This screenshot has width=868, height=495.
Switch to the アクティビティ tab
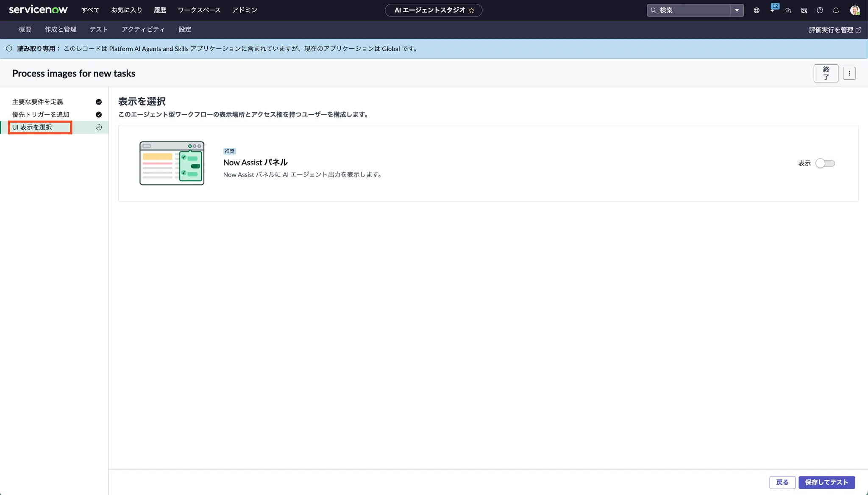pos(143,30)
